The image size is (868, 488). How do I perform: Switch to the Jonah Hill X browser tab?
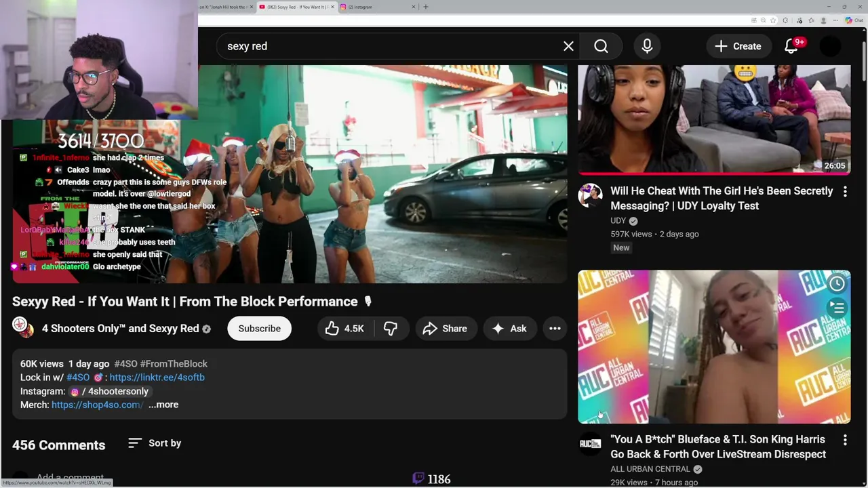[226, 7]
